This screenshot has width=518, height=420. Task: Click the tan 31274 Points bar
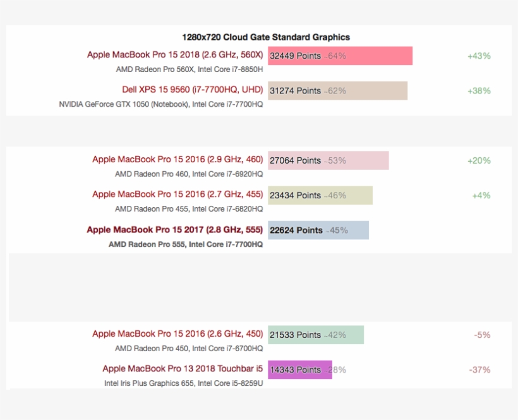(x=337, y=90)
